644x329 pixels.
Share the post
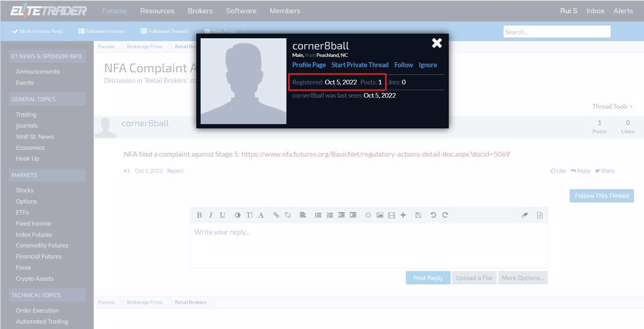[605, 171]
